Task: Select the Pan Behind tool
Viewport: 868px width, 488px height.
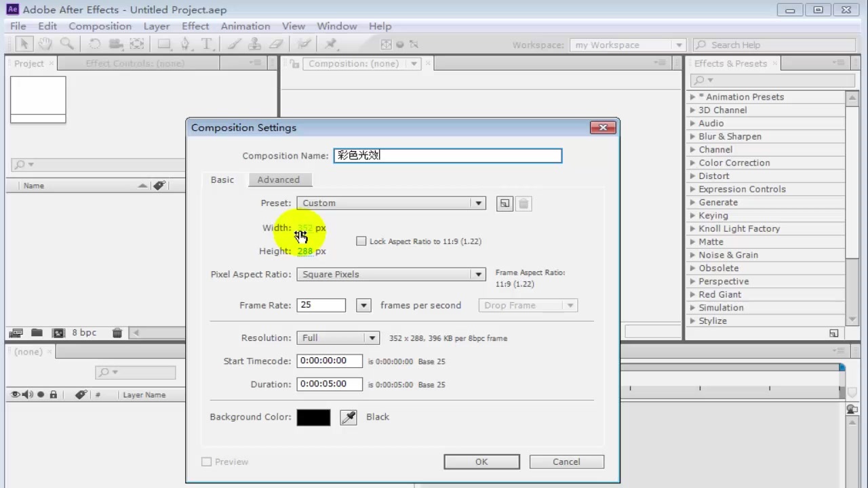Action: click(137, 44)
